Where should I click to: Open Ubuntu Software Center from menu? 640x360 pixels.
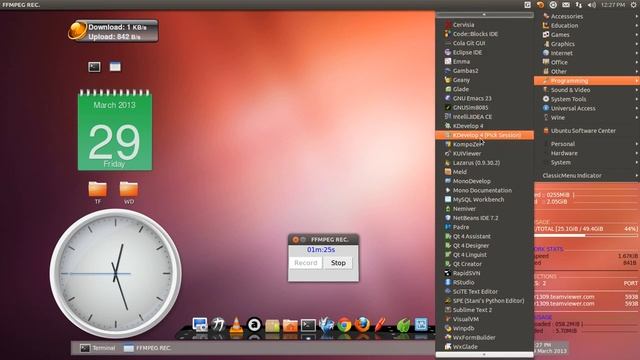pos(587,131)
